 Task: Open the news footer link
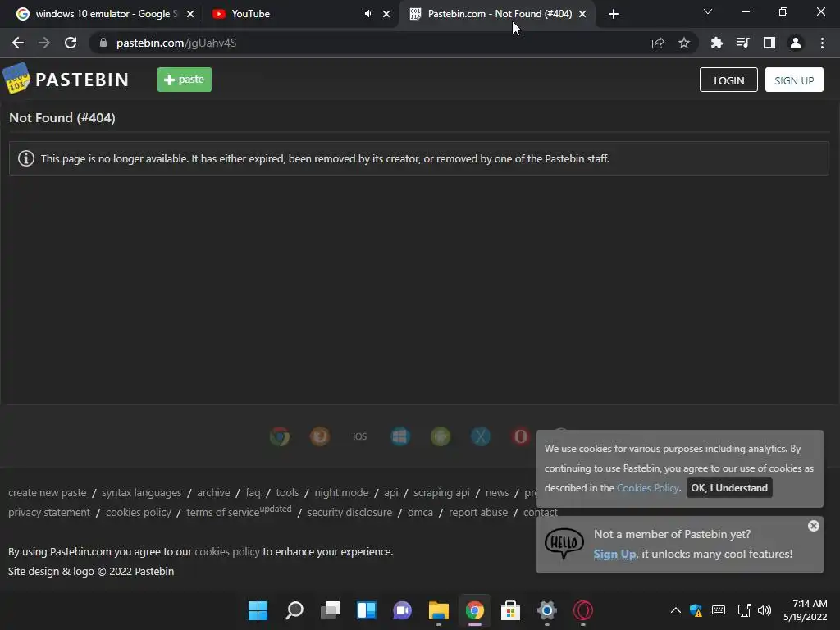point(497,492)
